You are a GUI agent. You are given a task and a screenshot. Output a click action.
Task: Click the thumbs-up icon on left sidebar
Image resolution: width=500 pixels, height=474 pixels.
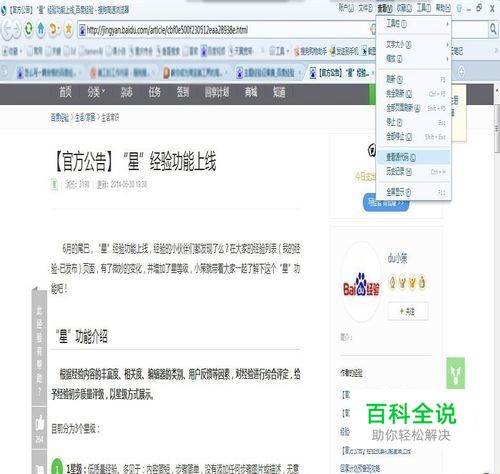click(40, 423)
